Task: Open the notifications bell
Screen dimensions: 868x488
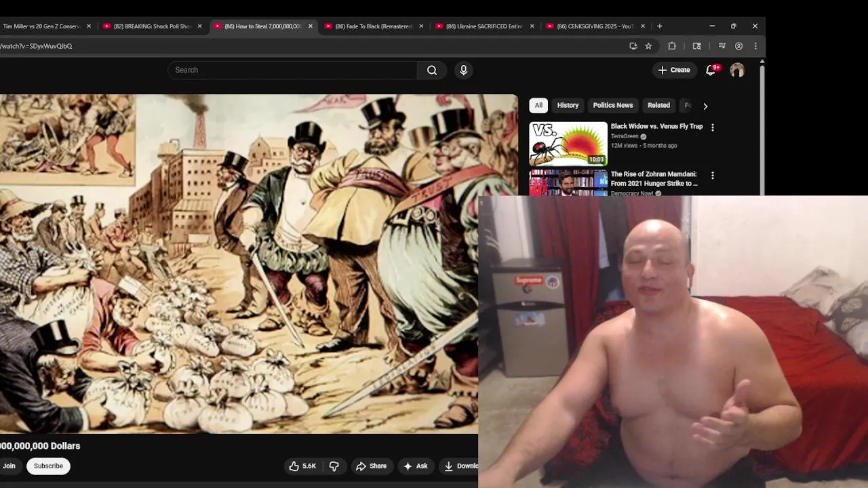Action: point(711,70)
